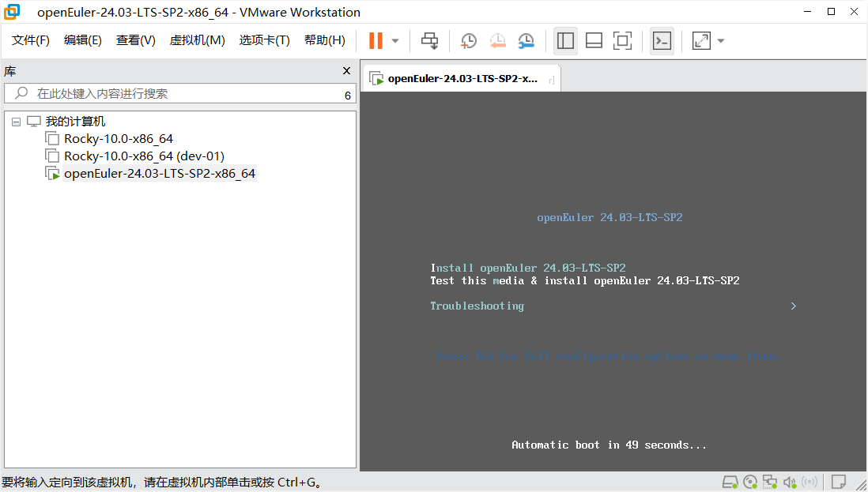Open the 文件(F) menu
868x492 pixels.
(x=31, y=40)
